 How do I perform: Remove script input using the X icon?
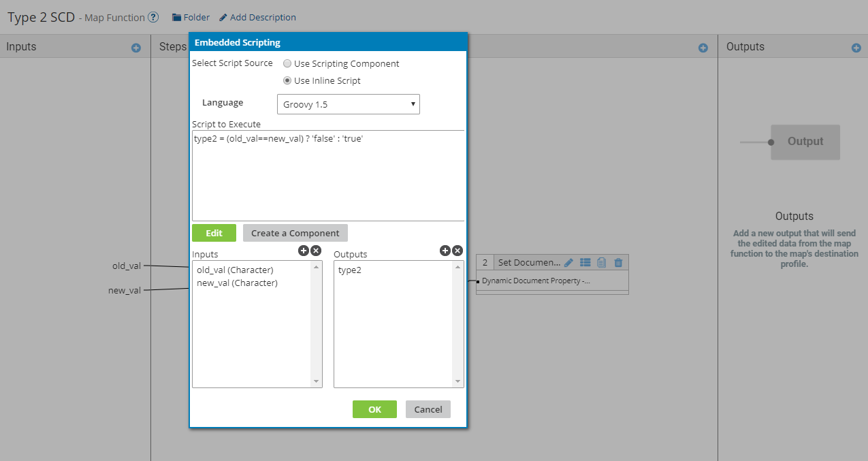point(316,251)
